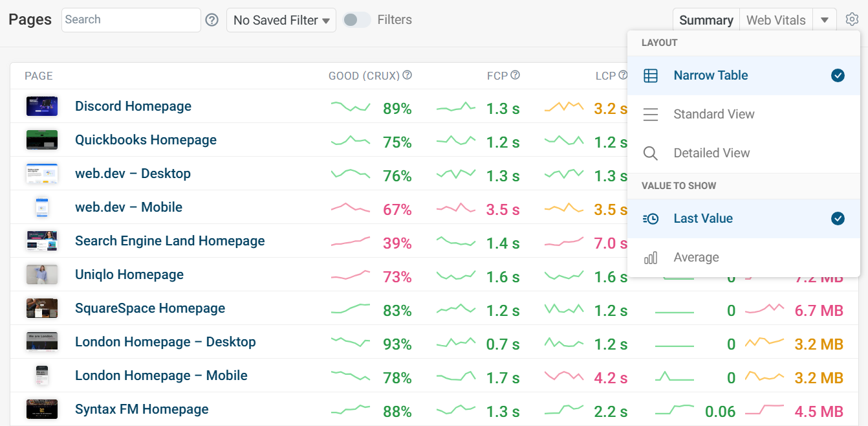Click inside the Search input field
Image resolution: width=868 pixels, height=426 pixels.
click(129, 19)
